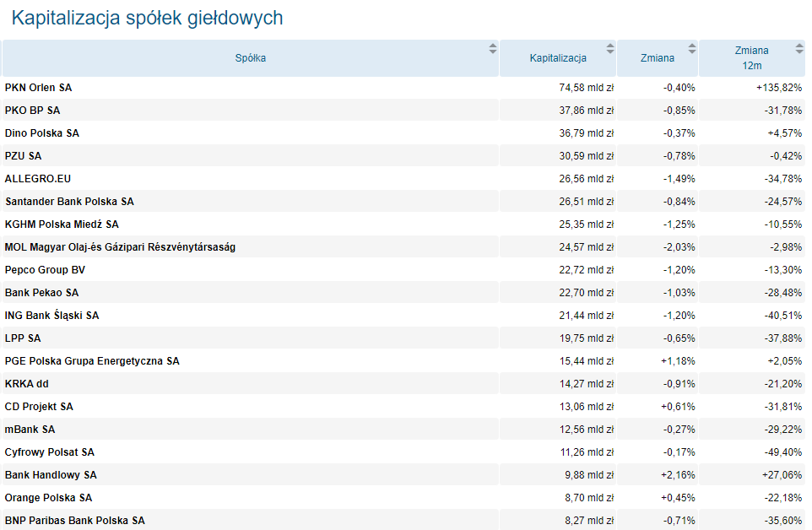Sort by Zmiana 12m column arrows
812x530 pixels.
pos(799,49)
